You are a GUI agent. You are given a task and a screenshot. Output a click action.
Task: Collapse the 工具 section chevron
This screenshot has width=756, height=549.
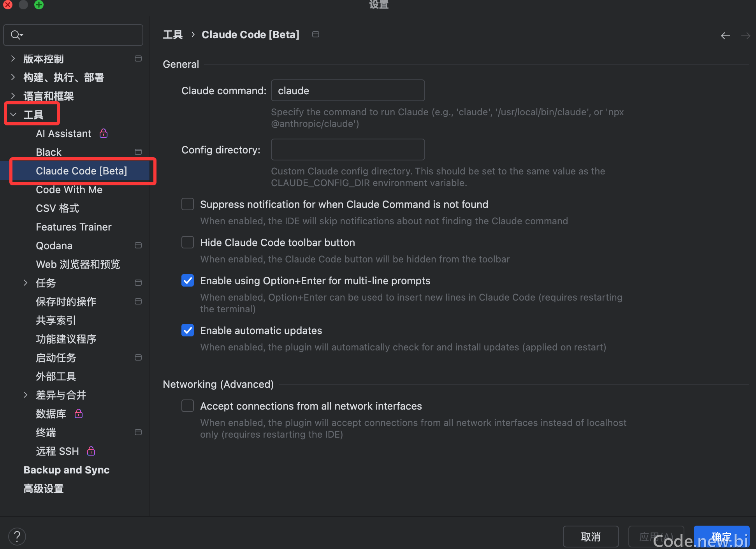(13, 114)
